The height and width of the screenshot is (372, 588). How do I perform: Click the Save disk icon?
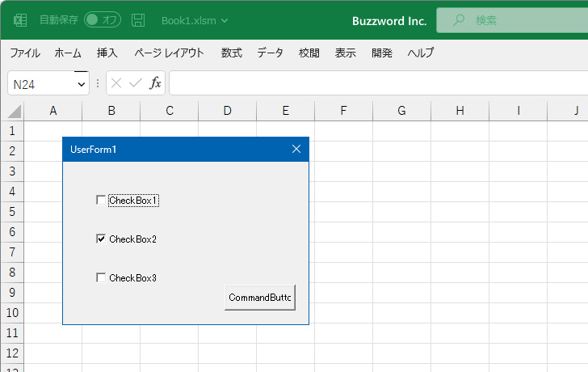[138, 20]
